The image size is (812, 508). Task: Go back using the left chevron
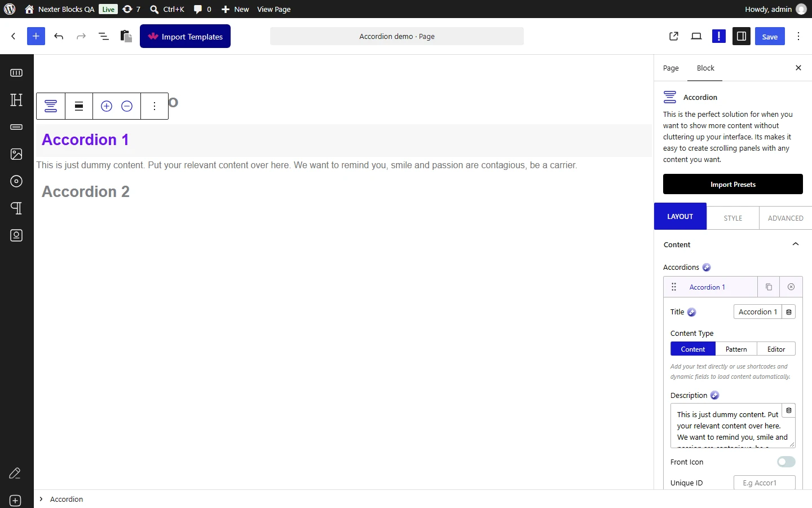[x=14, y=36]
